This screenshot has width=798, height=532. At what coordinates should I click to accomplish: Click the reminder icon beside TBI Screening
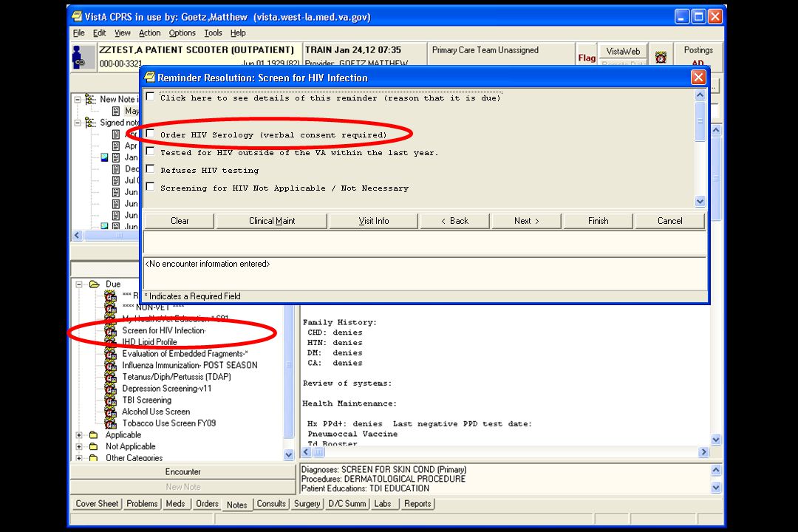point(110,400)
